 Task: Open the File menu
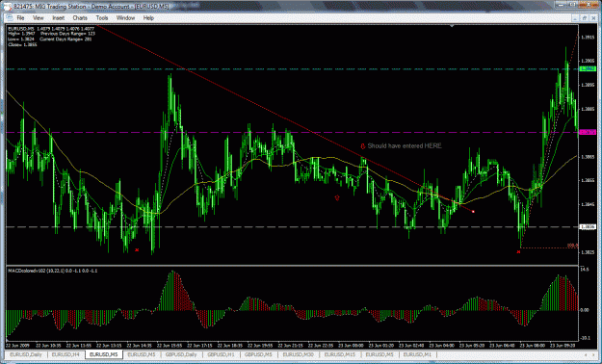[x=20, y=18]
